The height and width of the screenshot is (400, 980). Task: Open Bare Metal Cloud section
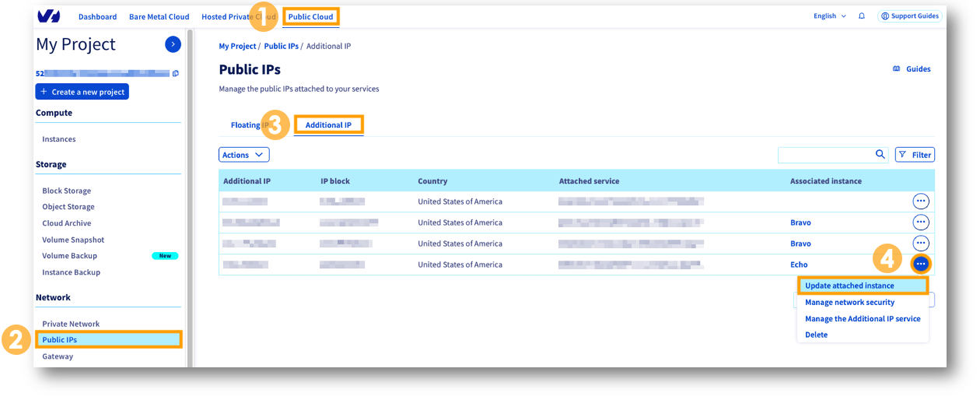[159, 16]
